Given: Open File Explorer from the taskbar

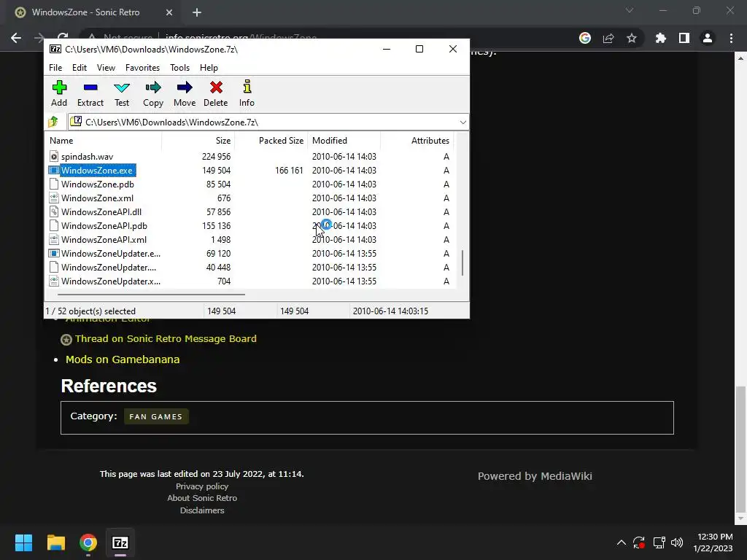Looking at the screenshot, I should click(x=55, y=542).
